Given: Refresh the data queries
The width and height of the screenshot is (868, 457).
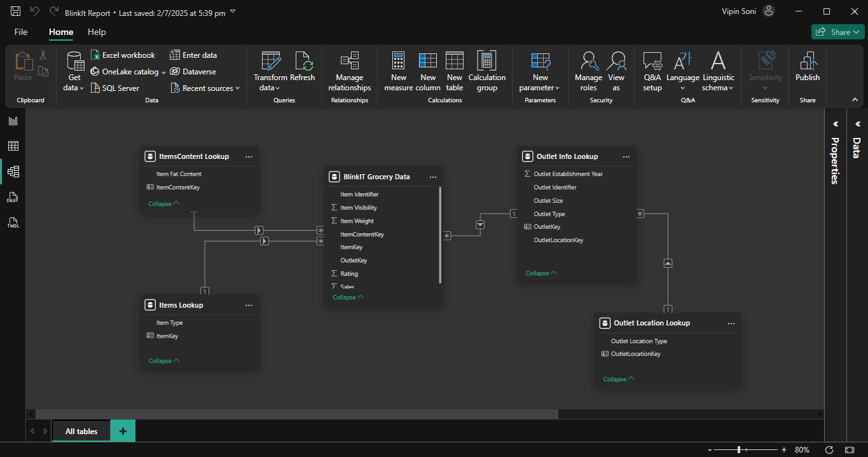Looking at the screenshot, I should point(303,61).
